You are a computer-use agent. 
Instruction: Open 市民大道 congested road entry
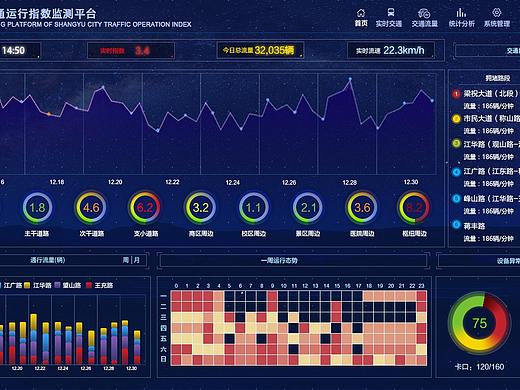[491, 119]
